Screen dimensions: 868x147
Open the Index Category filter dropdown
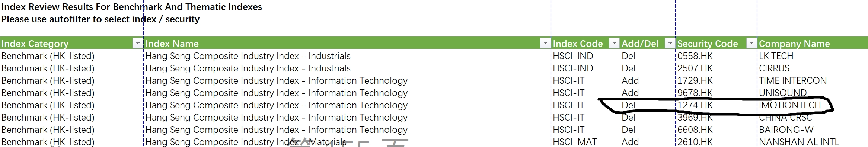[x=138, y=44]
